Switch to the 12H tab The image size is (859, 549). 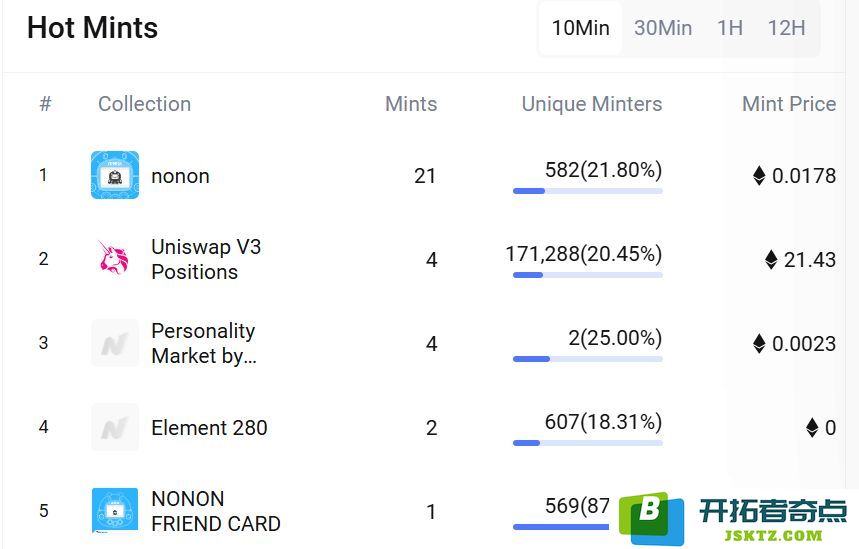786,28
